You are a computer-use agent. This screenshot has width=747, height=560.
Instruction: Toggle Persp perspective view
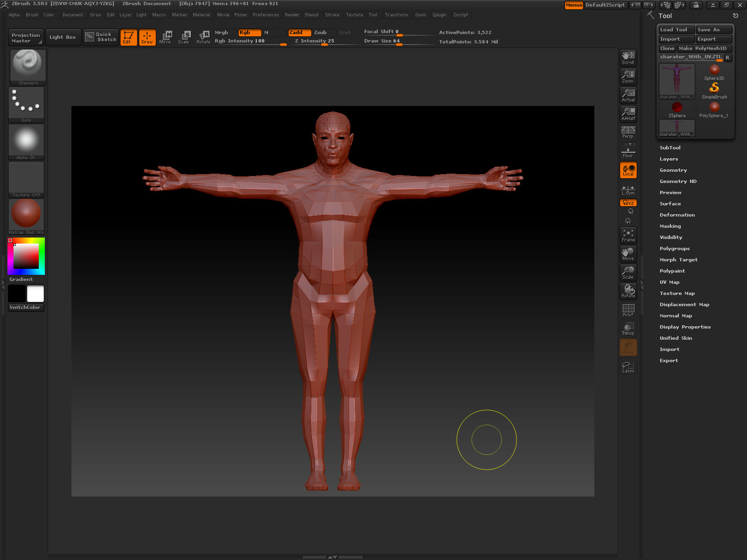(628, 132)
